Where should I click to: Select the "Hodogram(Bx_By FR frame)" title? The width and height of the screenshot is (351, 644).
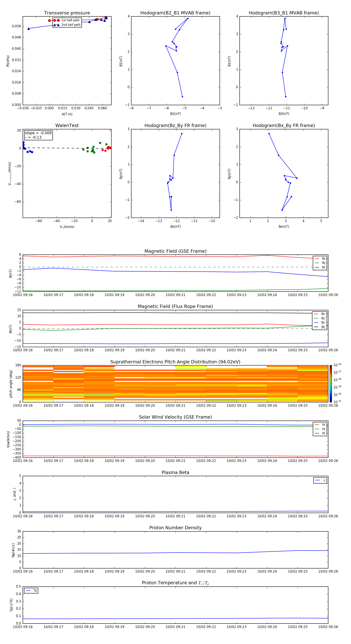pyautogui.click(x=284, y=125)
